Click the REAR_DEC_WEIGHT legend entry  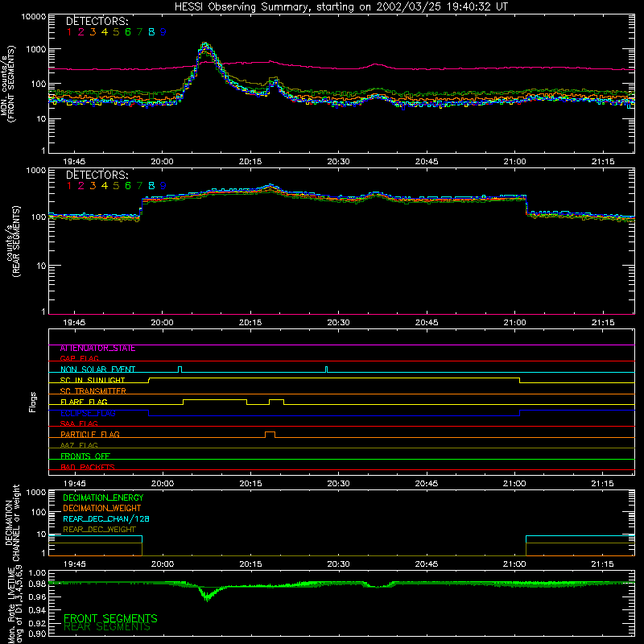pos(99,530)
